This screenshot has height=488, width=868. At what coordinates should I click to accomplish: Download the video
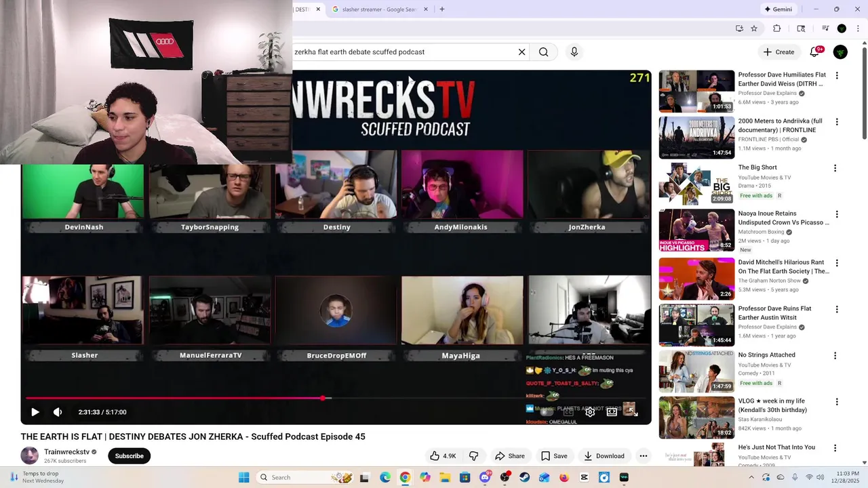coord(604,456)
